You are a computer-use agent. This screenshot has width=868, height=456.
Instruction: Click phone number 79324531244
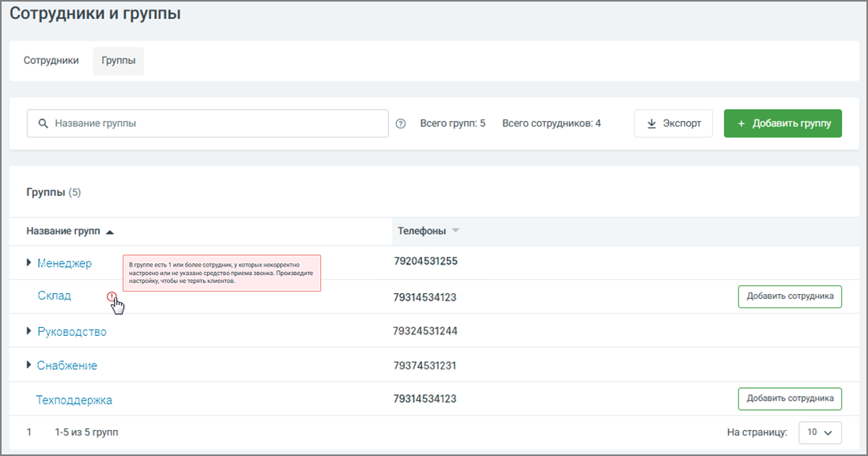(x=425, y=331)
